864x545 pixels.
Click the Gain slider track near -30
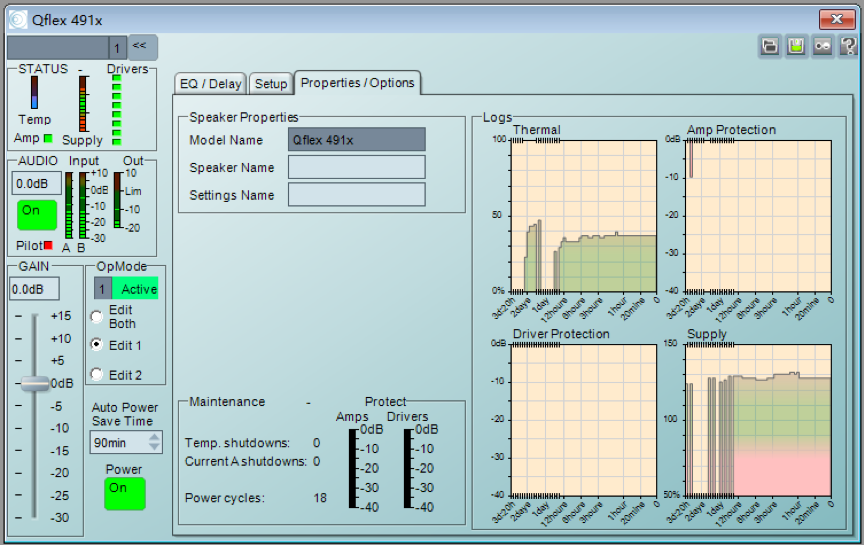pos(35,517)
